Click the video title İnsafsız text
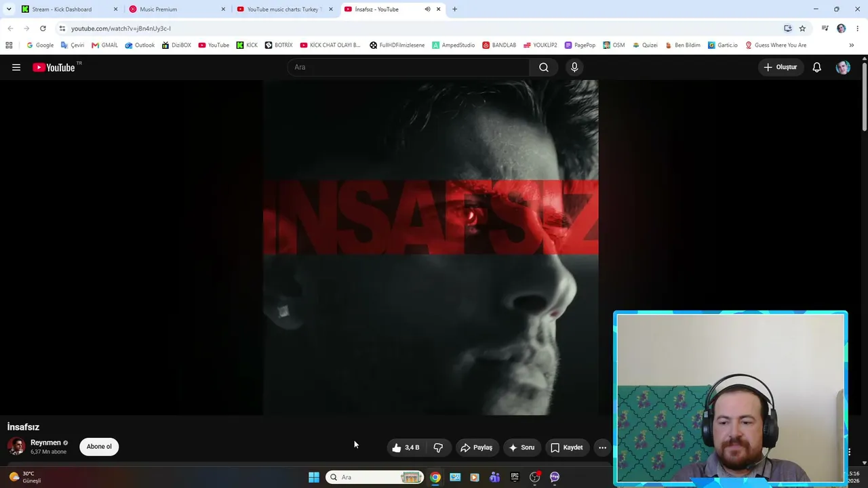This screenshot has height=488, width=868. pos(23,427)
